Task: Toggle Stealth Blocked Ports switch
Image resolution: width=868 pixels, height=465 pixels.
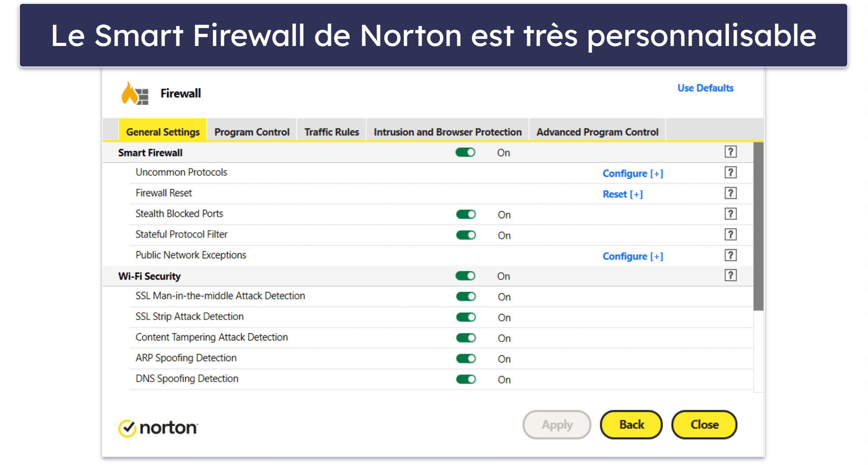Action: click(466, 214)
